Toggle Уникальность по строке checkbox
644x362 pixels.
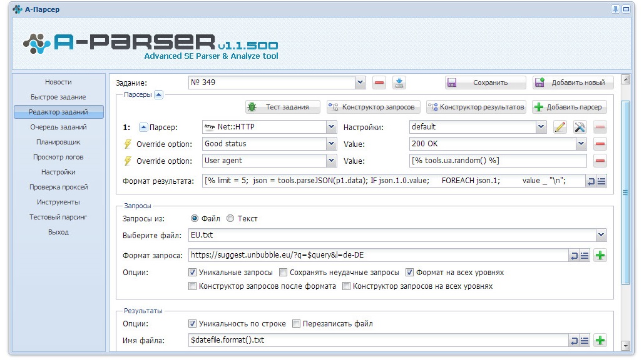tap(192, 323)
